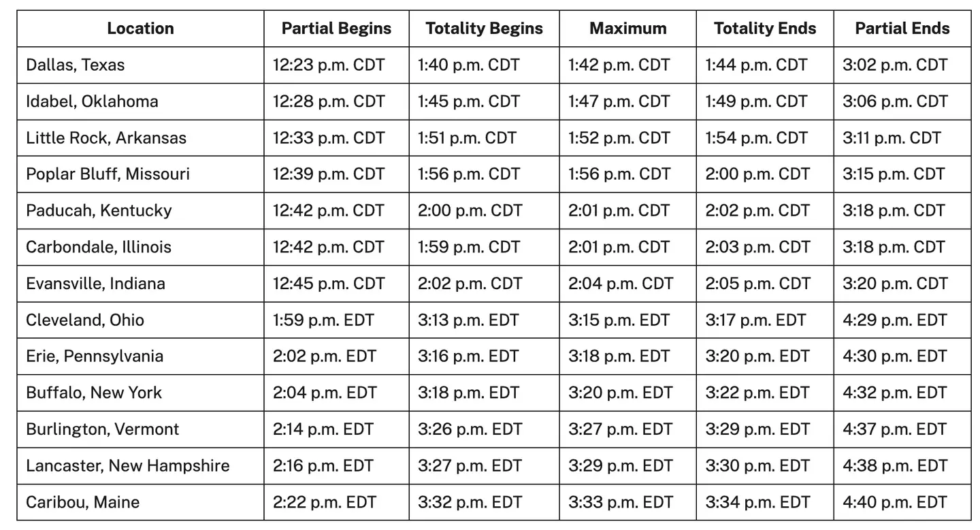Click the 4:40 p.m. EDT cell
This screenshot has height=530, width=980.
(x=894, y=502)
